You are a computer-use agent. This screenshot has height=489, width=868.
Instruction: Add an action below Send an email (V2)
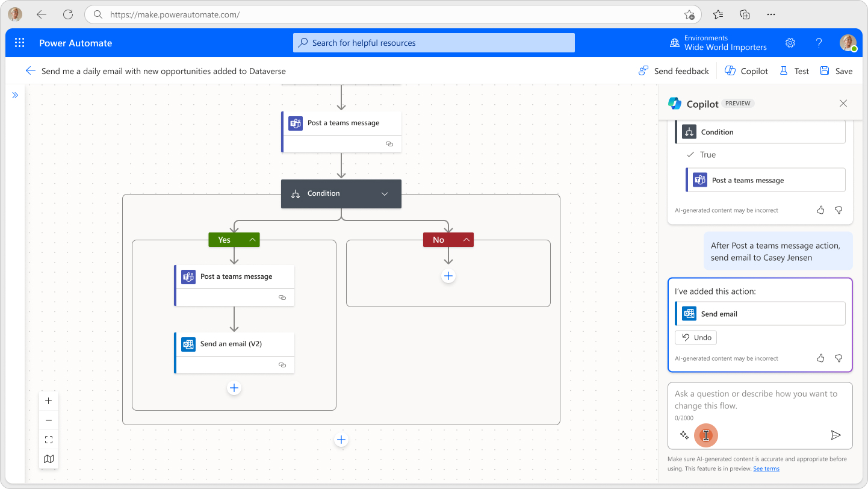[x=234, y=388]
